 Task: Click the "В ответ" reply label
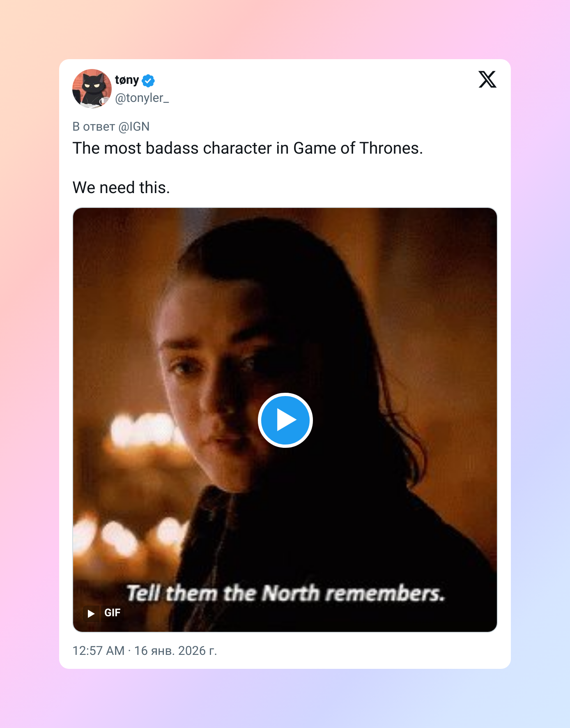(94, 127)
